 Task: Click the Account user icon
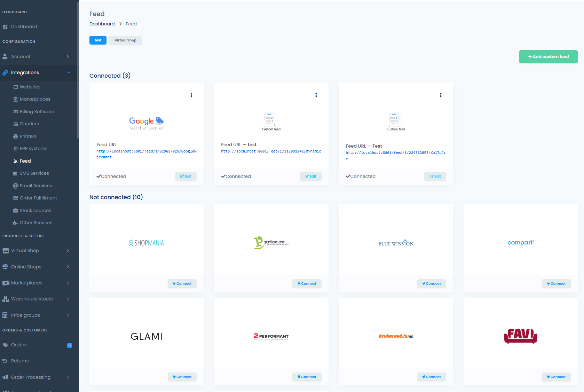click(5, 56)
